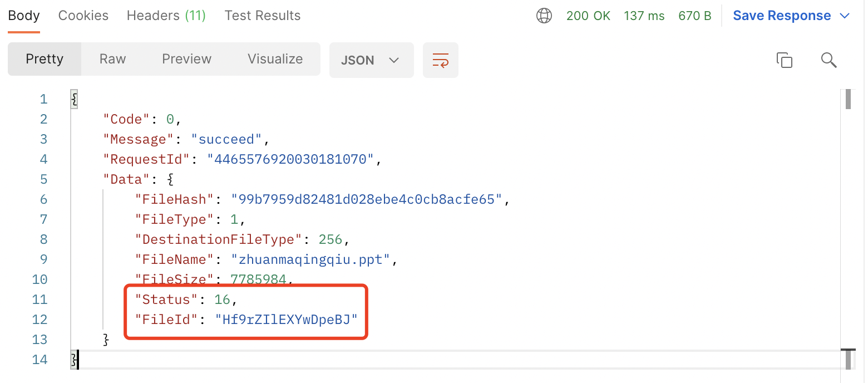Select the Pretty view mode

(x=45, y=59)
